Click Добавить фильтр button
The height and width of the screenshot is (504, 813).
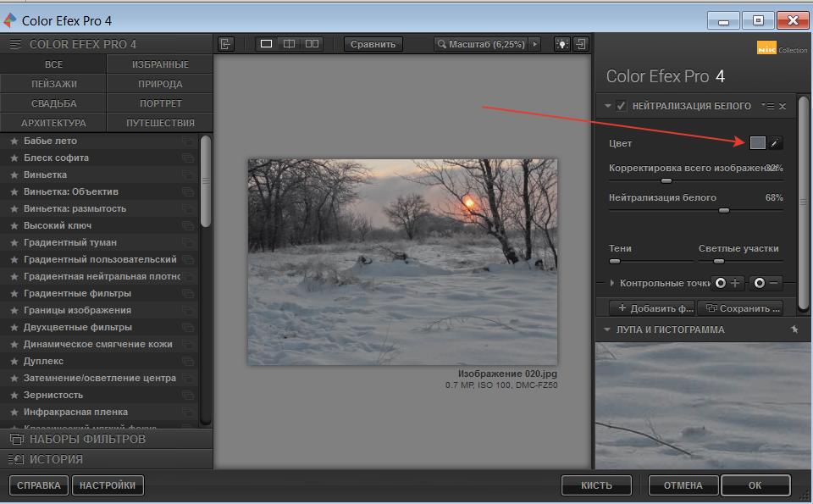[x=652, y=308]
